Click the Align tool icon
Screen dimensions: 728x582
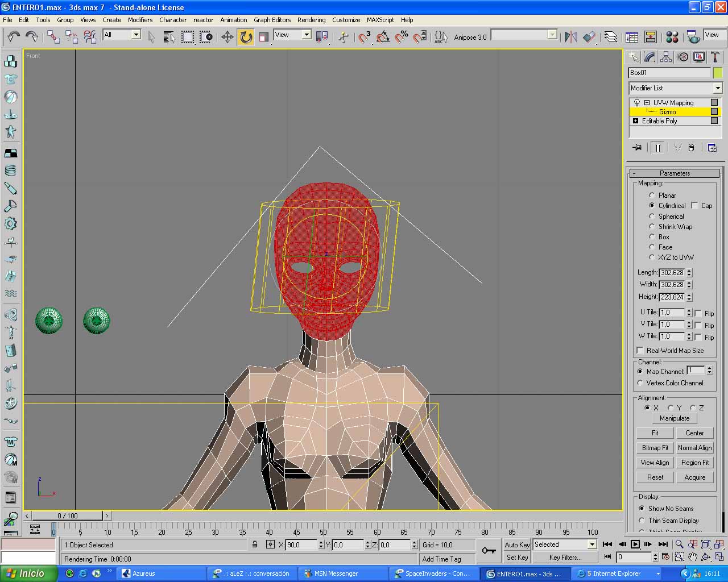point(589,37)
